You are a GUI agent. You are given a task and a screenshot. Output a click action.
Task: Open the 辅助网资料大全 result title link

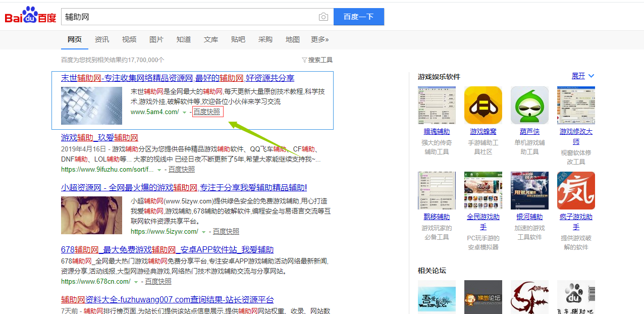[x=168, y=299]
